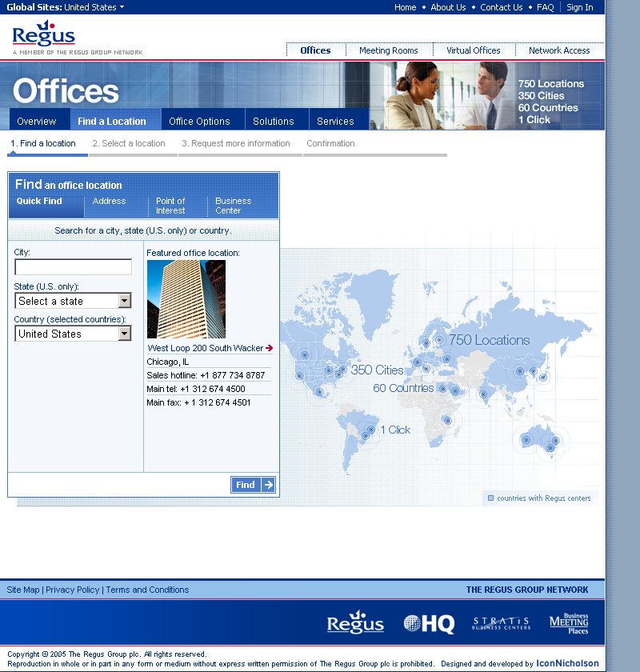Click the 1 Click map label
Image resolution: width=640 pixels, height=672 pixels.
(395, 430)
